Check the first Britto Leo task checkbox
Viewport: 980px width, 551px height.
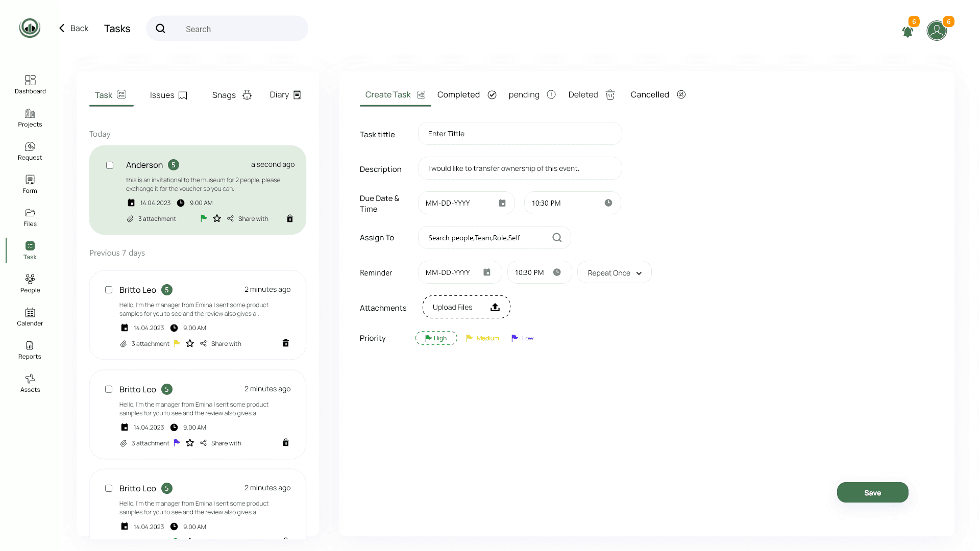pyautogui.click(x=109, y=290)
